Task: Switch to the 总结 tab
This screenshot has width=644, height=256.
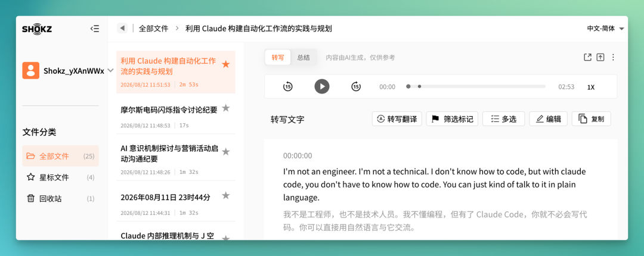Action: tap(304, 57)
